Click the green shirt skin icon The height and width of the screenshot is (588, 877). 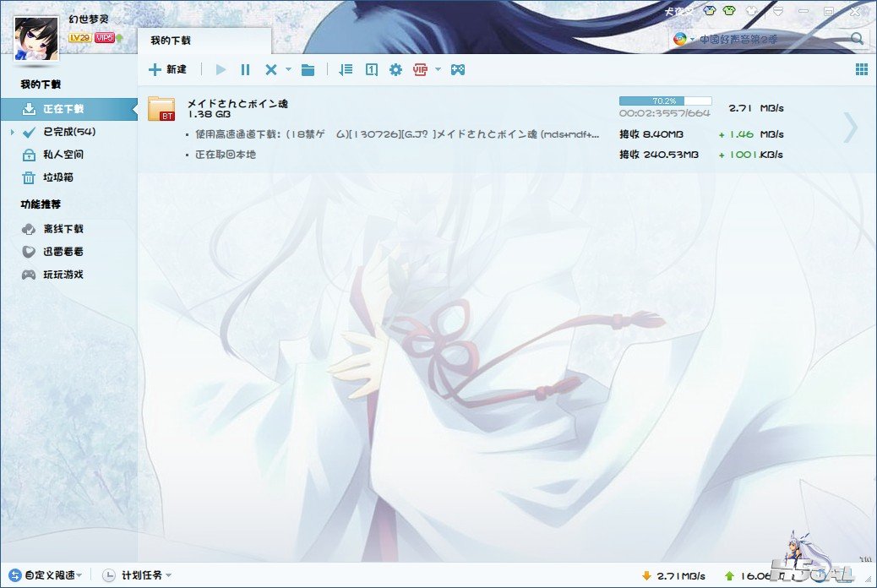[x=729, y=10]
